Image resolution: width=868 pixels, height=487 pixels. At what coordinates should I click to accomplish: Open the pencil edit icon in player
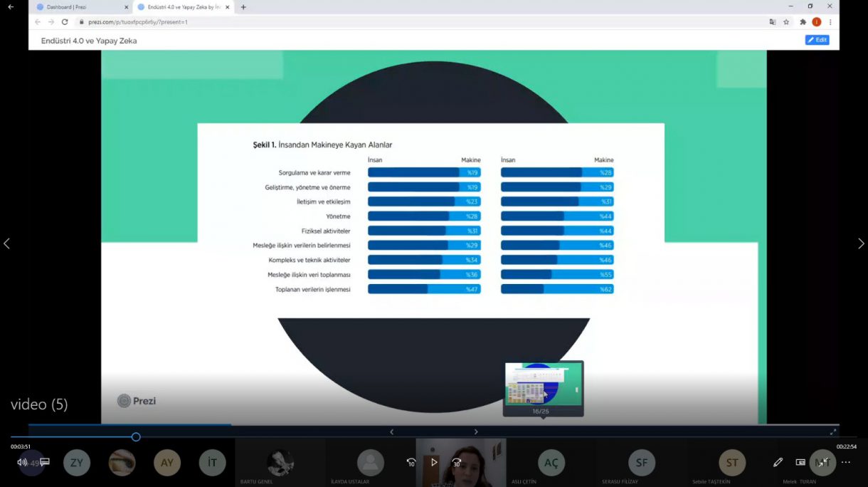(x=778, y=462)
